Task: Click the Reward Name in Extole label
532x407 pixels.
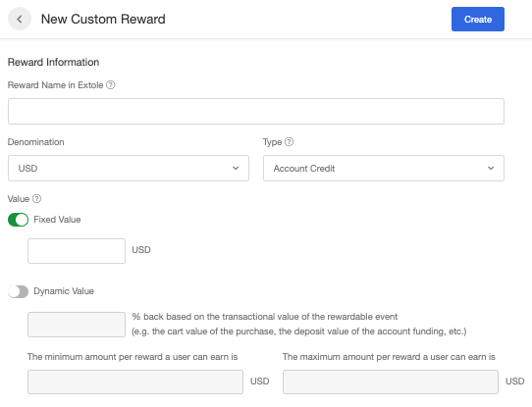Action: 55,85
